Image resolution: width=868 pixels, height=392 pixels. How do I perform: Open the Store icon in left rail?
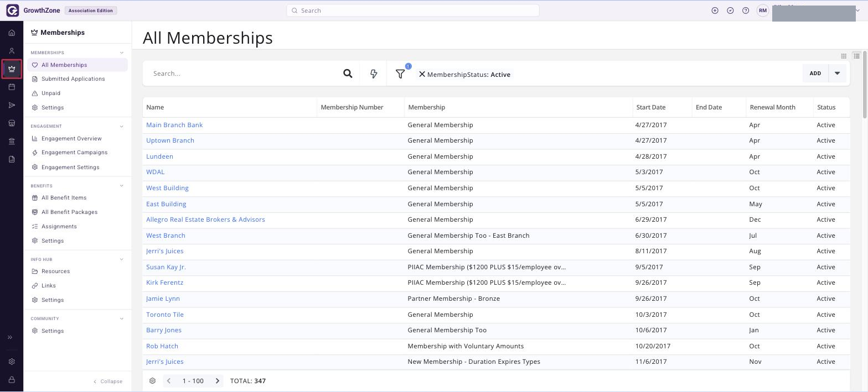12,123
